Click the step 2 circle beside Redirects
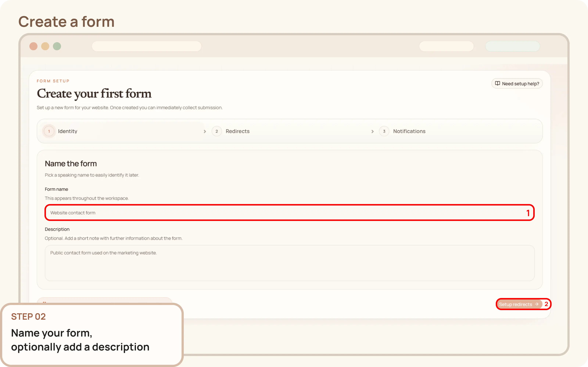This screenshot has height=367, width=588. [x=216, y=131]
